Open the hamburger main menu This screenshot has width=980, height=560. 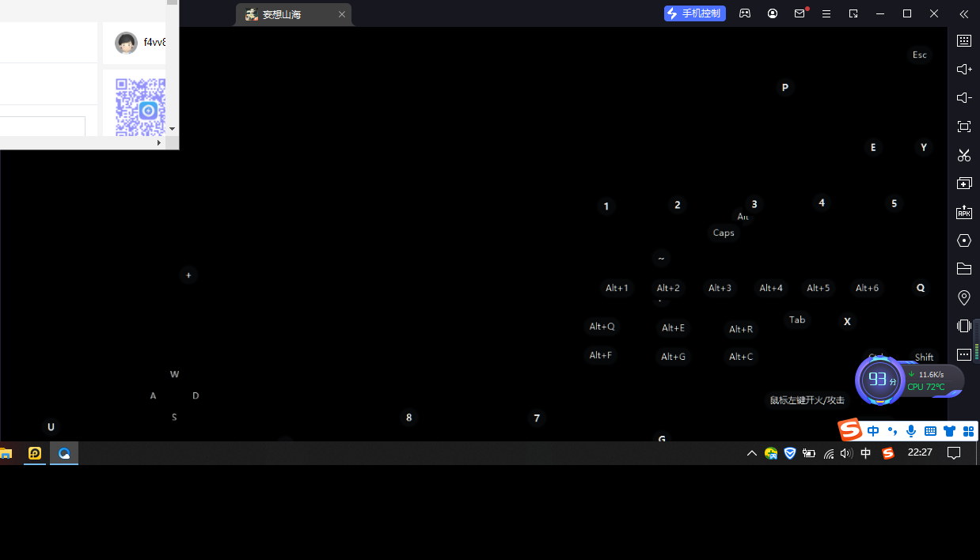click(826, 14)
